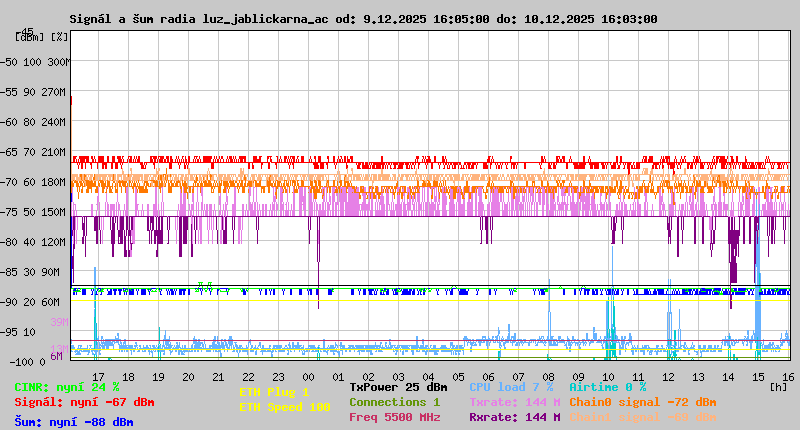Select the Txrate 144 M label
The width and height of the screenshot is (800, 430).
(514, 402)
